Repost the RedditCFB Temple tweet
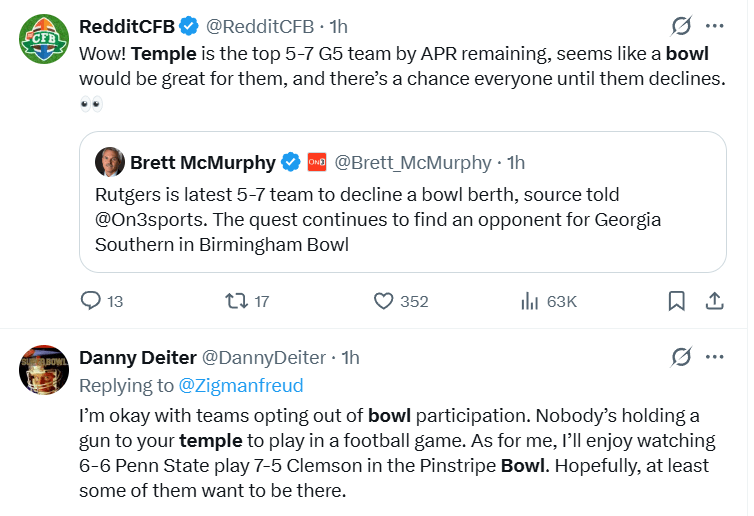 click(238, 301)
